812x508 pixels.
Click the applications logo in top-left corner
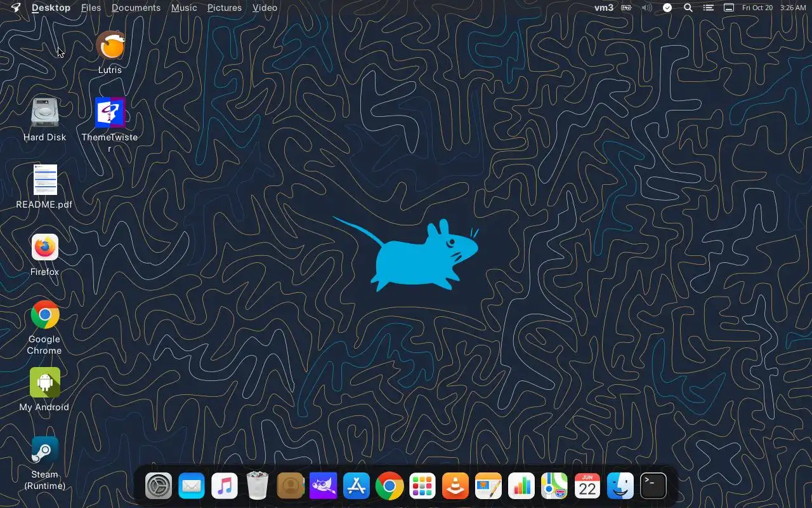coord(16,8)
